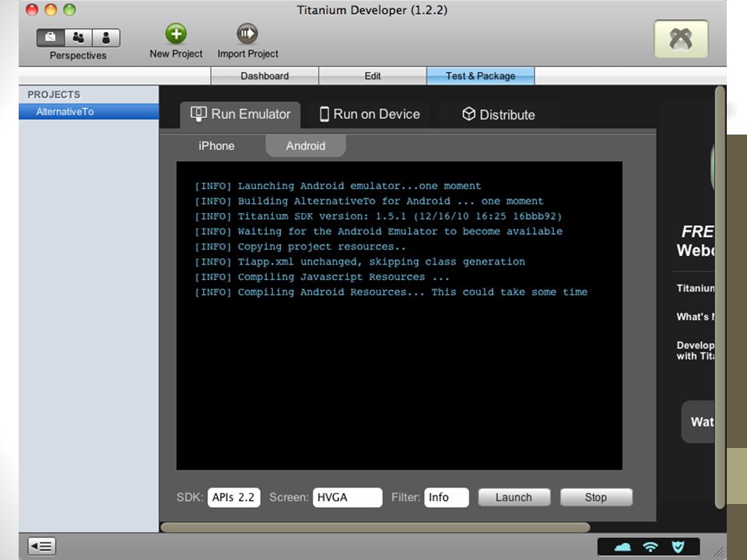Image resolution: width=747 pixels, height=560 pixels.
Task: Open the Distribute tab
Action: point(498,115)
